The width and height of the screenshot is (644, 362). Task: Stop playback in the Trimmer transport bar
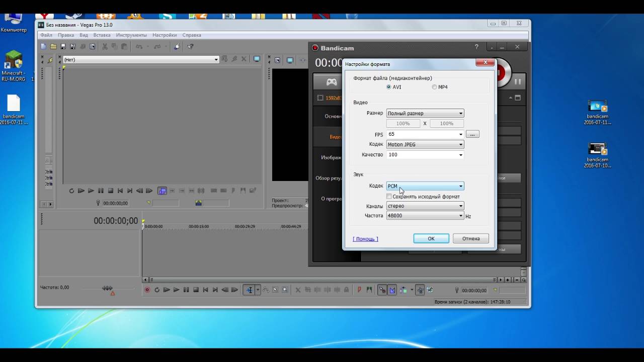pyautogui.click(x=110, y=191)
